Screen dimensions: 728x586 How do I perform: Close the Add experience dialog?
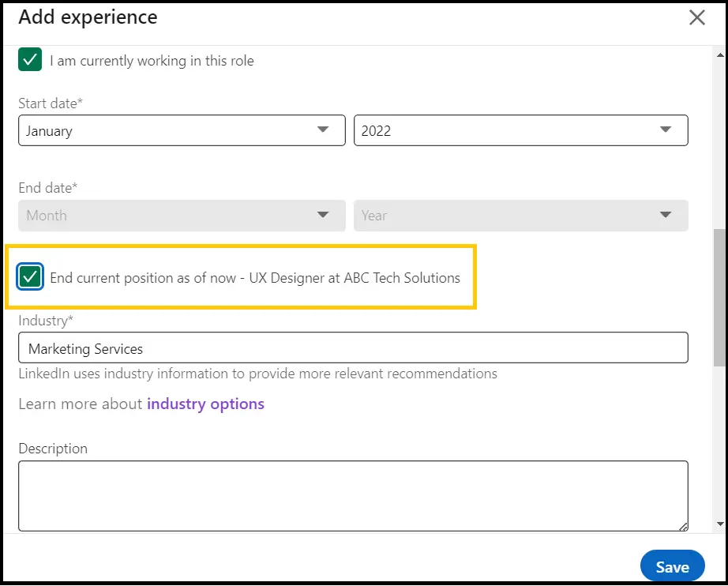[x=696, y=18]
